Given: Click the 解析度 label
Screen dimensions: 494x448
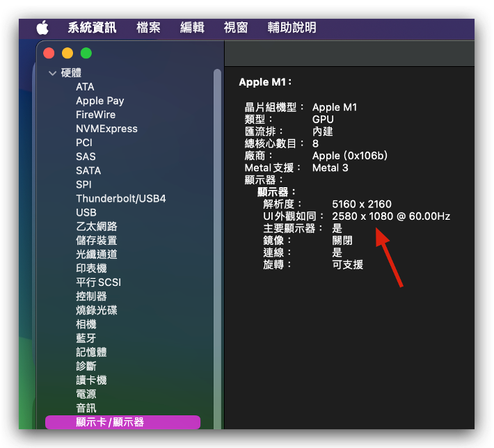Looking at the screenshot, I should (x=282, y=204).
